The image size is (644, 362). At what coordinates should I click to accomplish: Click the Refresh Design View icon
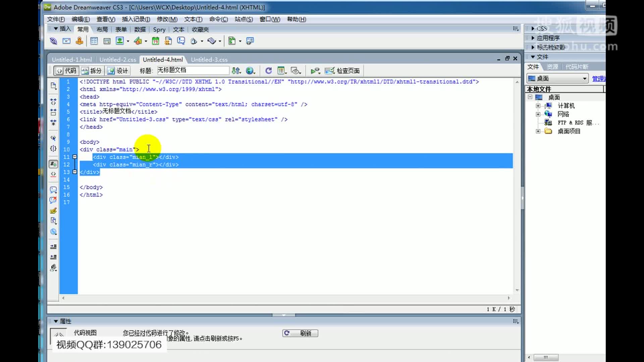pos(268,70)
